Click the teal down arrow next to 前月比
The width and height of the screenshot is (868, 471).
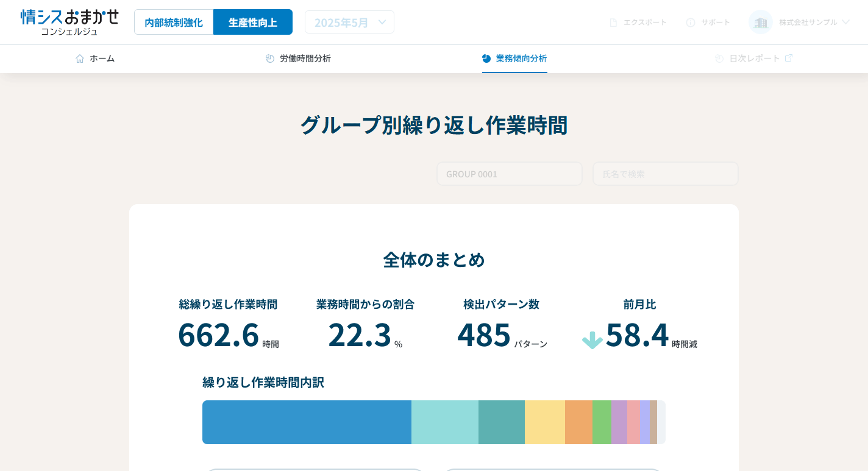(x=592, y=340)
